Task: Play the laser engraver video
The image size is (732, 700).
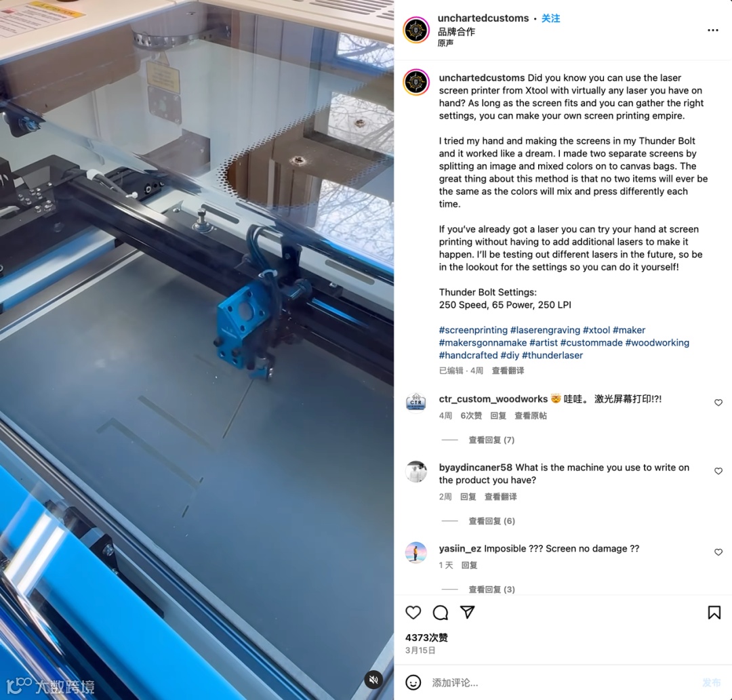Action: pos(197,350)
